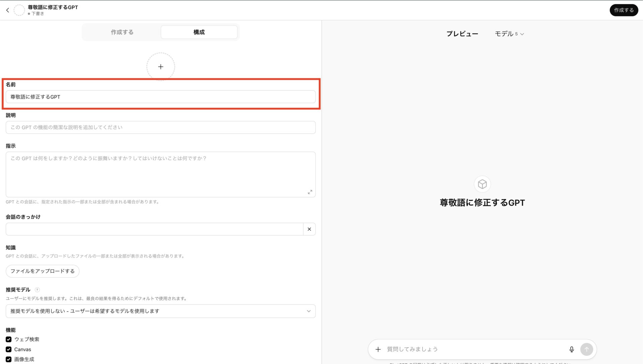Click the microphone icon in the chat input
This screenshot has width=643, height=364.
tap(572, 349)
